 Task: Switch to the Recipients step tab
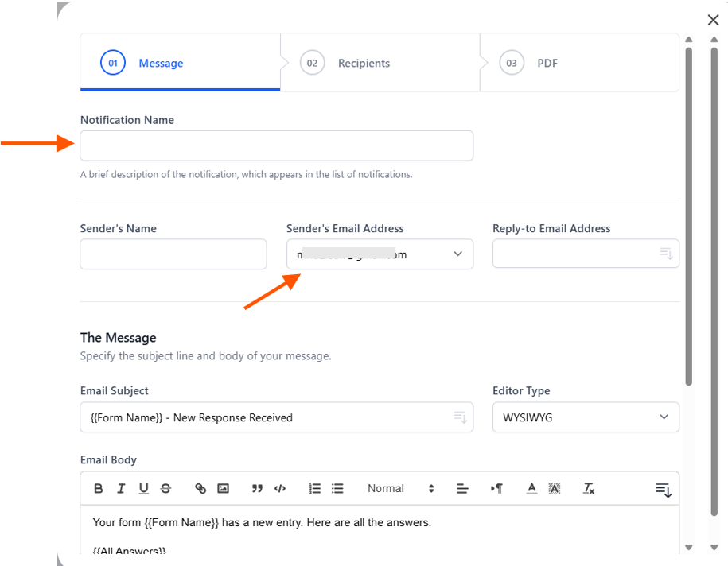pos(380,62)
